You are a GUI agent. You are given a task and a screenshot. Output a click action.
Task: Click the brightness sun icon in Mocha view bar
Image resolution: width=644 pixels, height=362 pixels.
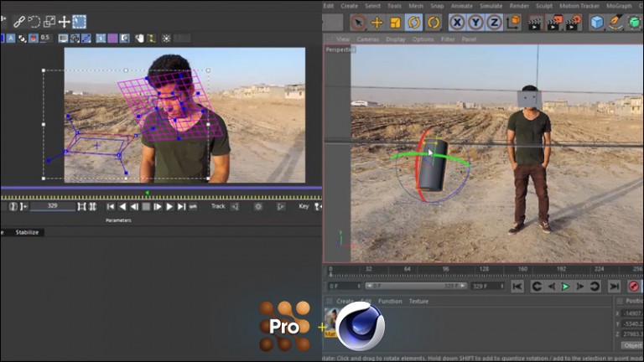pyautogui.click(x=166, y=39)
